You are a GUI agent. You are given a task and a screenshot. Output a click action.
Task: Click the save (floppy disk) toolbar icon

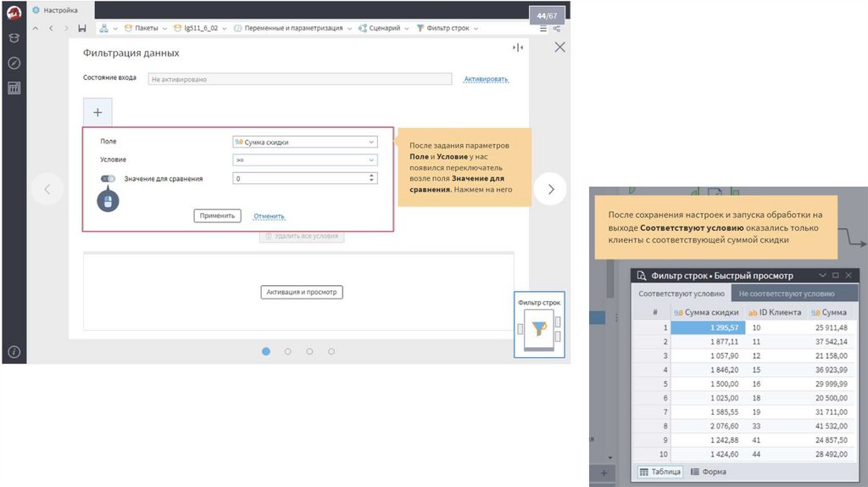pos(81,28)
